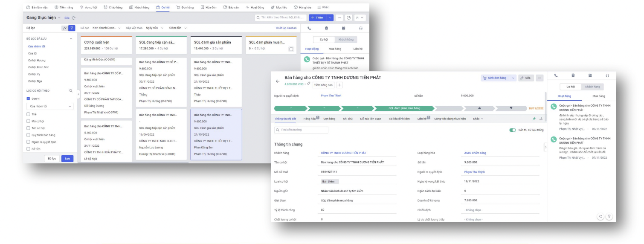Click the thumbs-down lost stage in the progress bar
The image size is (644, 244).
(511, 108)
